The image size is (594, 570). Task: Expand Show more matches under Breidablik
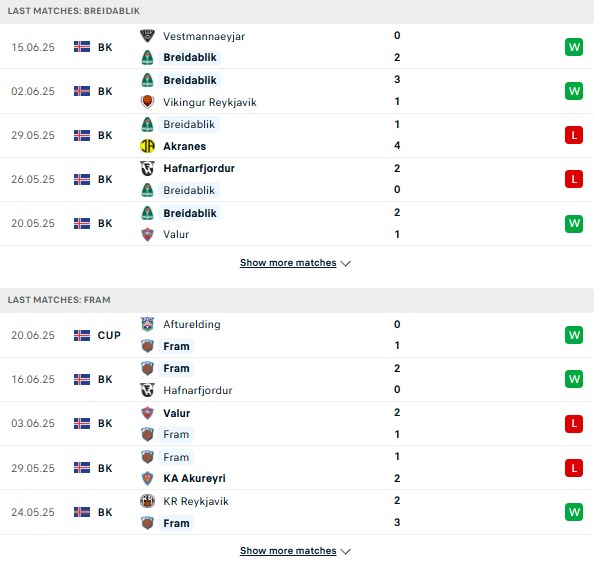click(x=288, y=262)
